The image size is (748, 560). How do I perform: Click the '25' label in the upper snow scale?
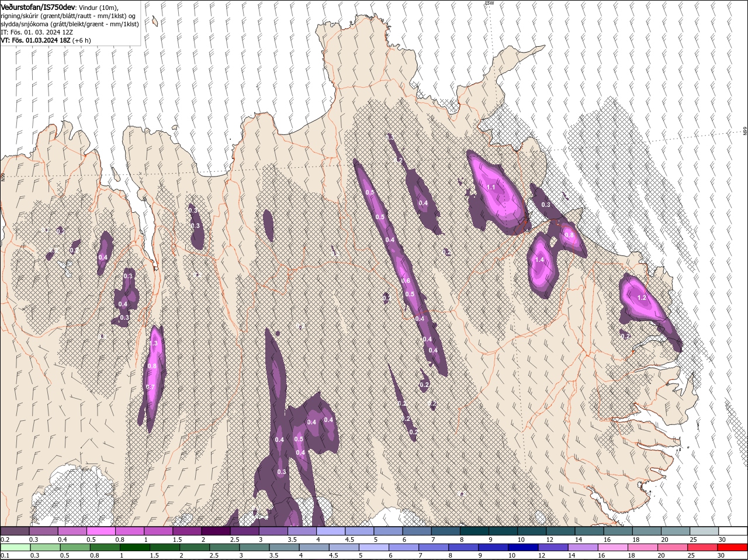pyautogui.click(x=691, y=539)
